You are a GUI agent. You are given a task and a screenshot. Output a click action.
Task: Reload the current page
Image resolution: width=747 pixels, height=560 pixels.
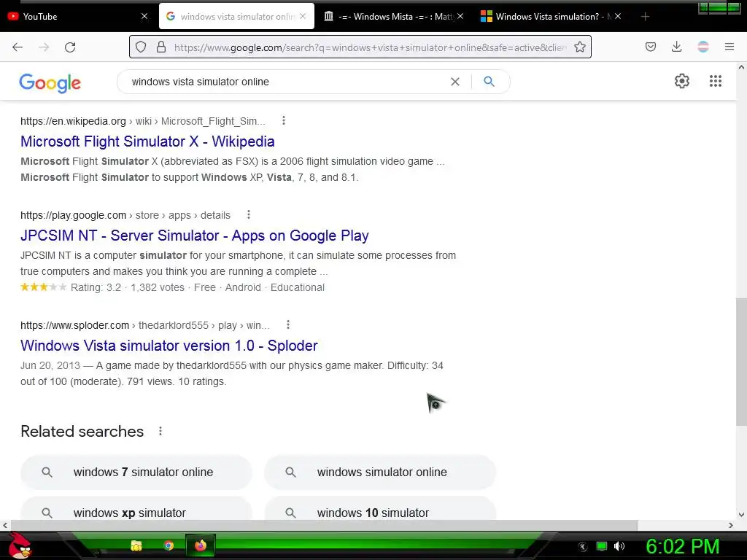70,47
